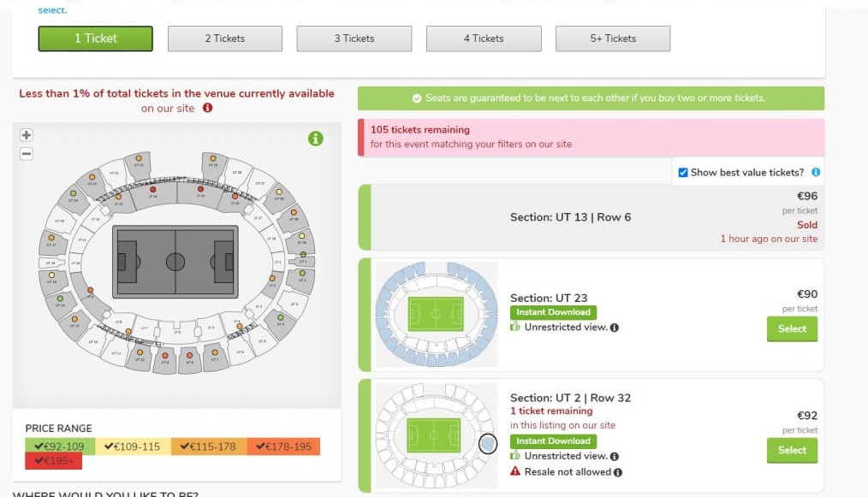868x497 pixels.
Task: Click the UT 23 listing stadium thumbnail
Action: point(436,315)
